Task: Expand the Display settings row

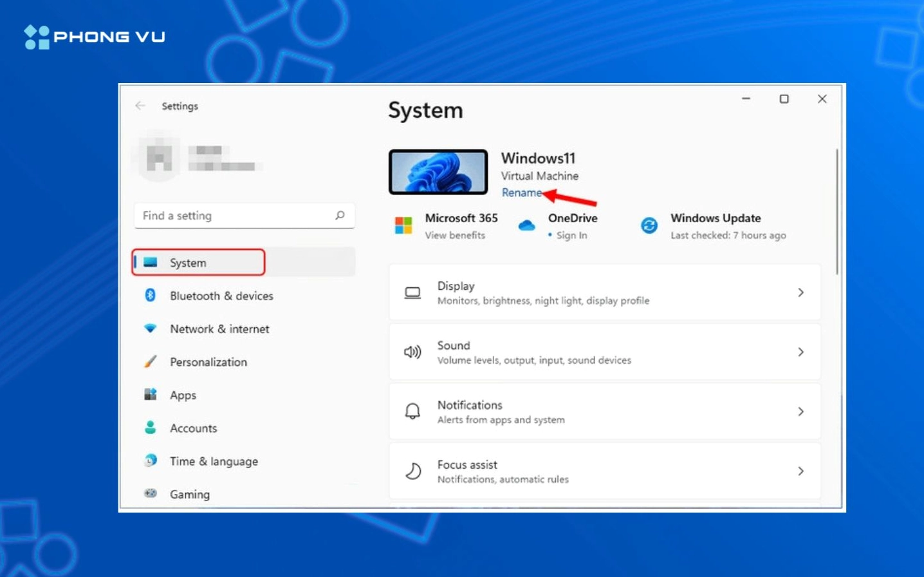Action: (801, 292)
